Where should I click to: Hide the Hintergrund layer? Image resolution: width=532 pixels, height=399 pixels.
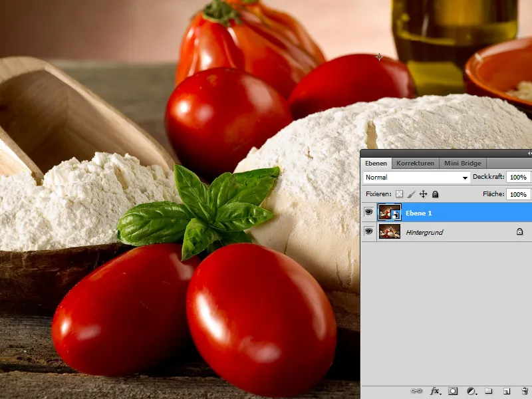[369, 231]
